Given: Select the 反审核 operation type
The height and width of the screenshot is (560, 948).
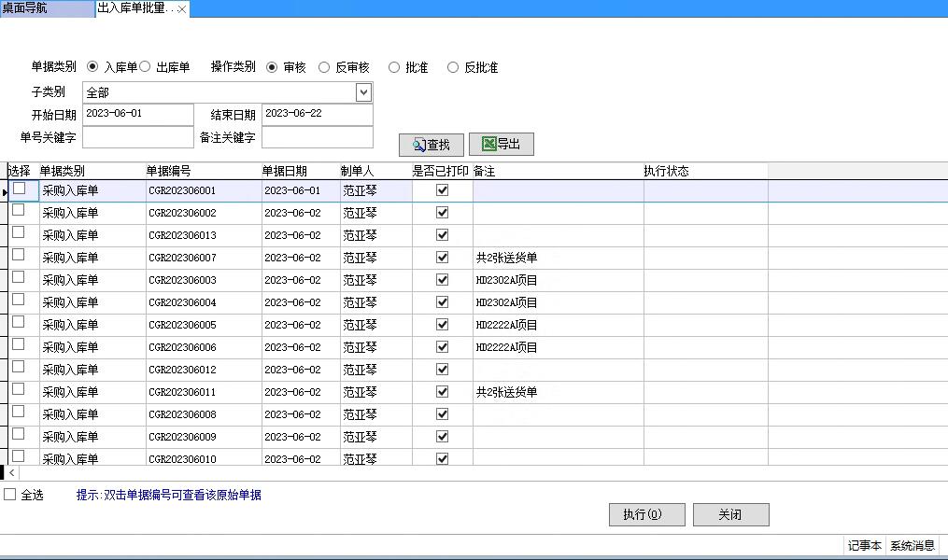Looking at the screenshot, I should pyautogui.click(x=324, y=67).
